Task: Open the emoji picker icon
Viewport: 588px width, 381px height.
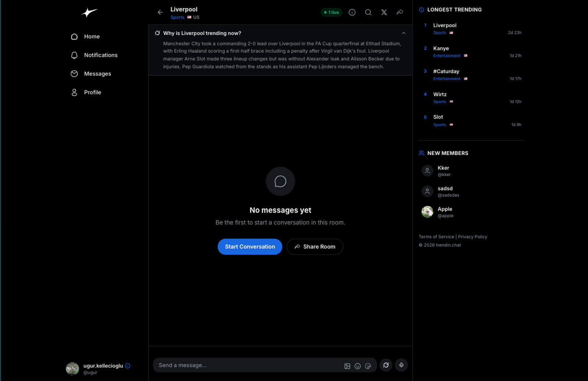Action: pyautogui.click(x=358, y=366)
